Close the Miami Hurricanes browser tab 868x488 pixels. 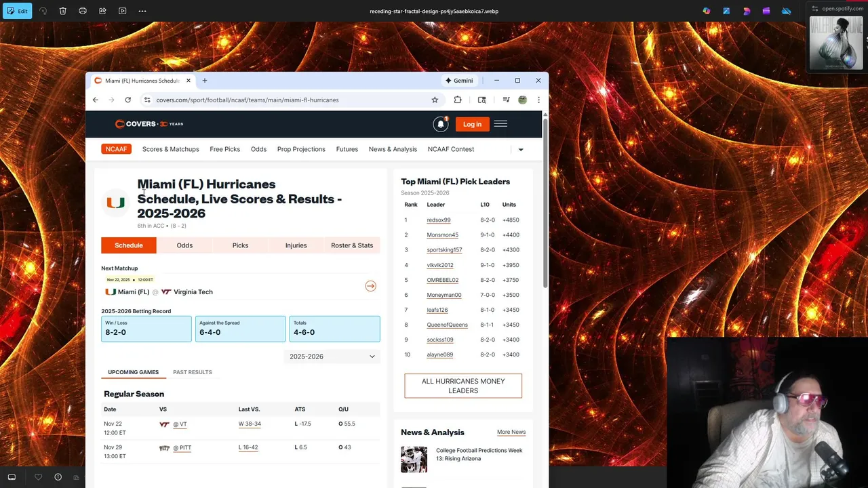click(189, 81)
